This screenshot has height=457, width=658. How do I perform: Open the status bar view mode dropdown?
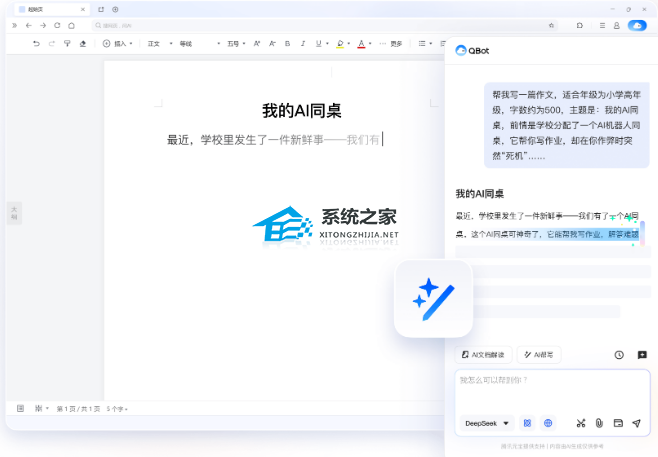pos(42,408)
